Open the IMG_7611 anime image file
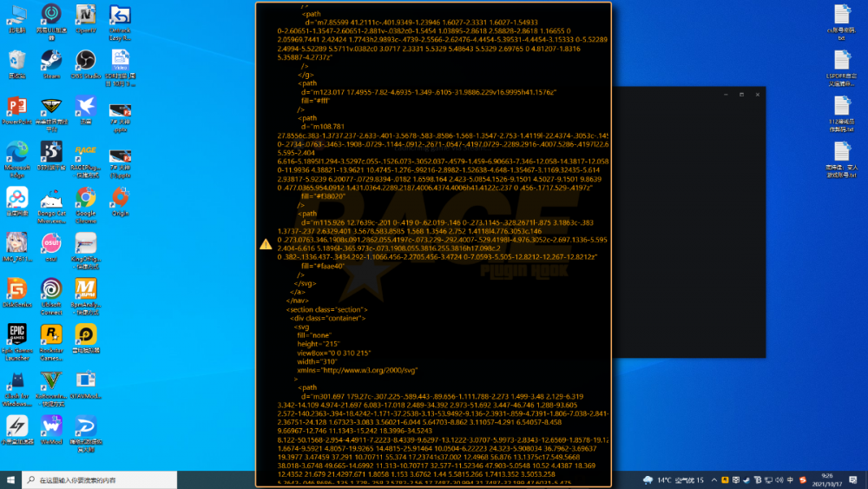The height and width of the screenshot is (489, 868). pos(17,247)
